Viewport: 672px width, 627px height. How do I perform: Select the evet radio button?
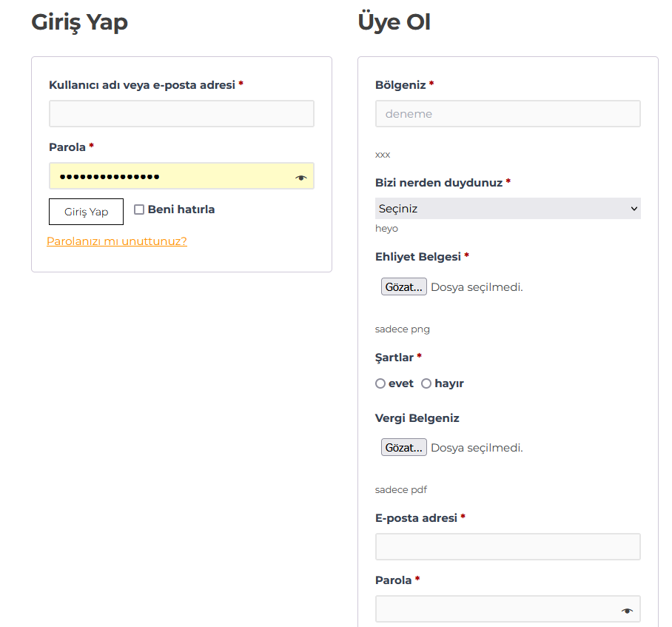[380, 383]
